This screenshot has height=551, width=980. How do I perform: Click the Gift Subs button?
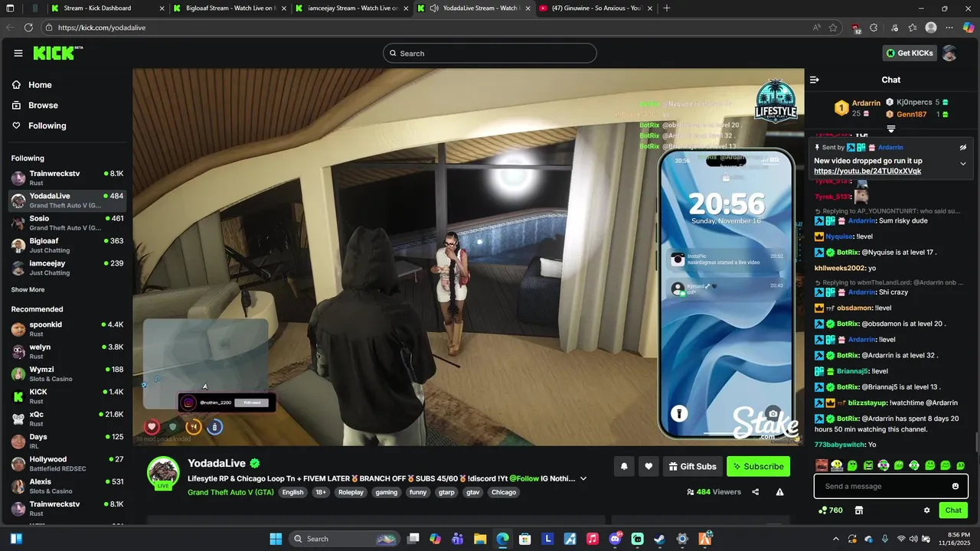(693, 466)
